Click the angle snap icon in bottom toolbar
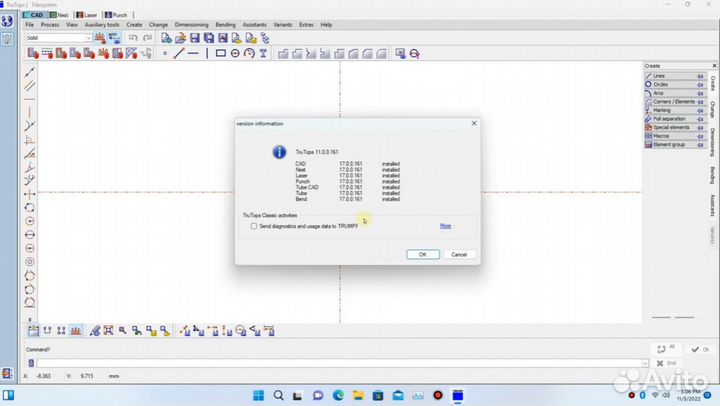Viewport: 720px width, 406px height. pos(255,331)
